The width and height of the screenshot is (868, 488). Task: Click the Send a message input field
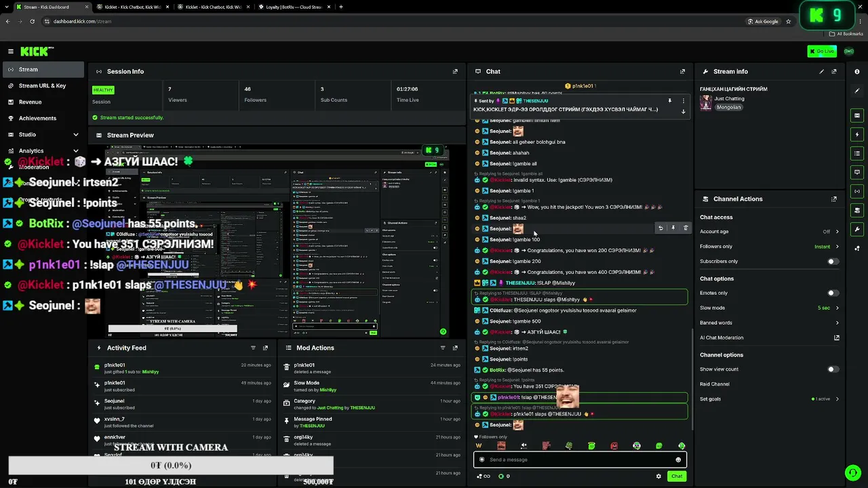580,460
